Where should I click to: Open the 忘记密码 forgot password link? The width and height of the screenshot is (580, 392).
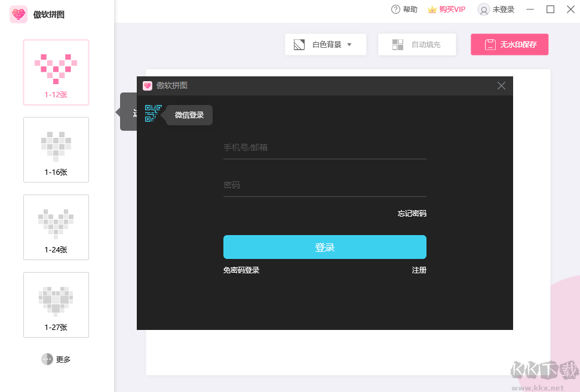click(411, 213)
